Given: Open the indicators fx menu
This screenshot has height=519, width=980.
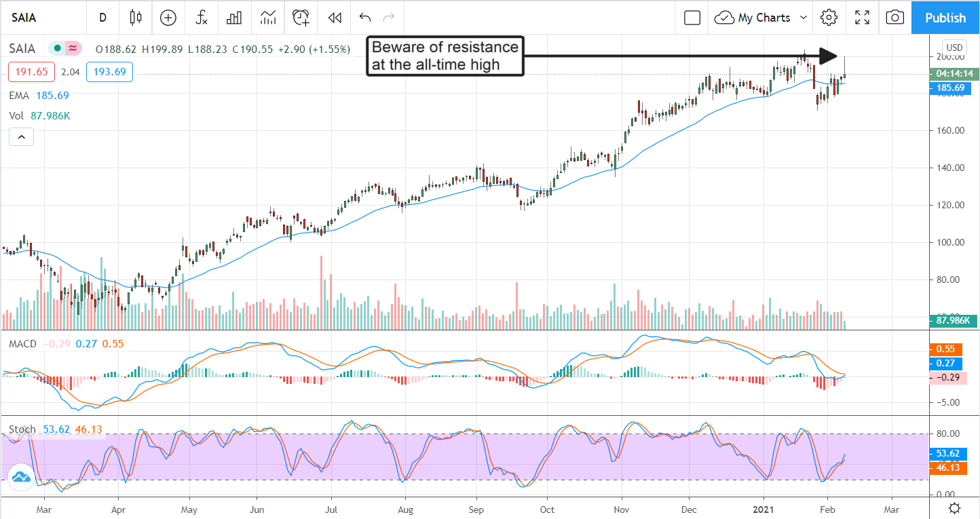Looking at the screenshot, I should [x=201, y=18].
